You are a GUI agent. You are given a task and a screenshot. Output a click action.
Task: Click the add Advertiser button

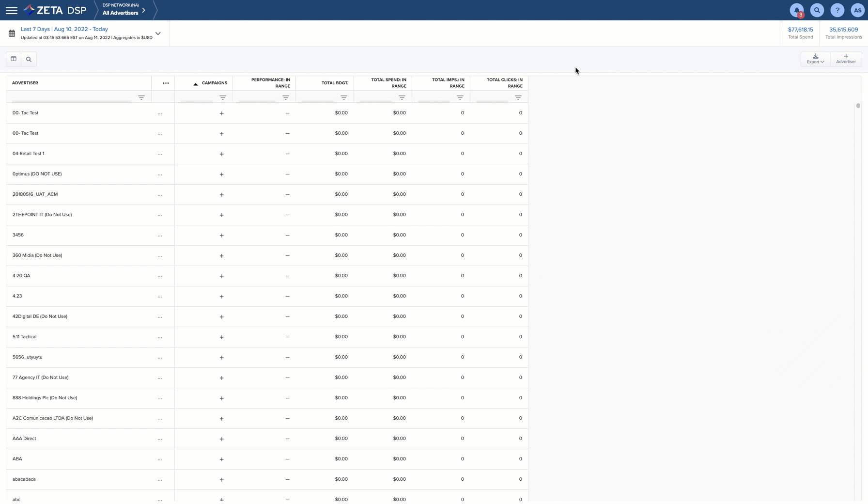pyautogui.click(x=846, y=59)
